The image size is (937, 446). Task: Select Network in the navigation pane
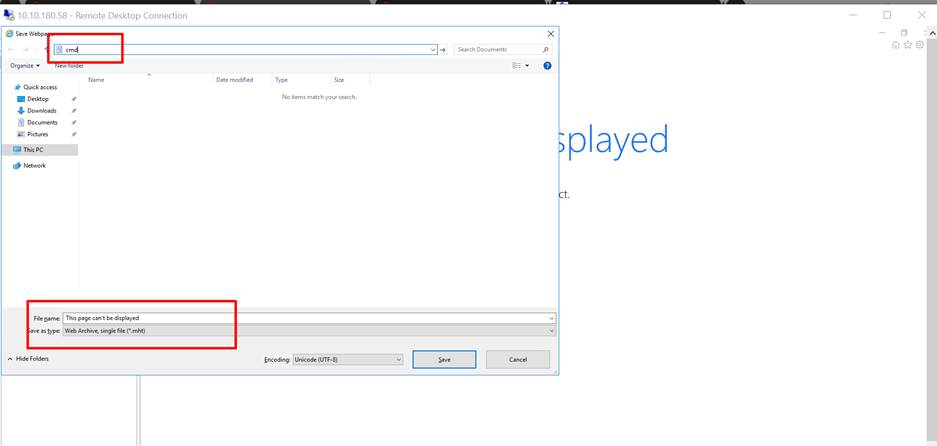[x=34, y=166]
